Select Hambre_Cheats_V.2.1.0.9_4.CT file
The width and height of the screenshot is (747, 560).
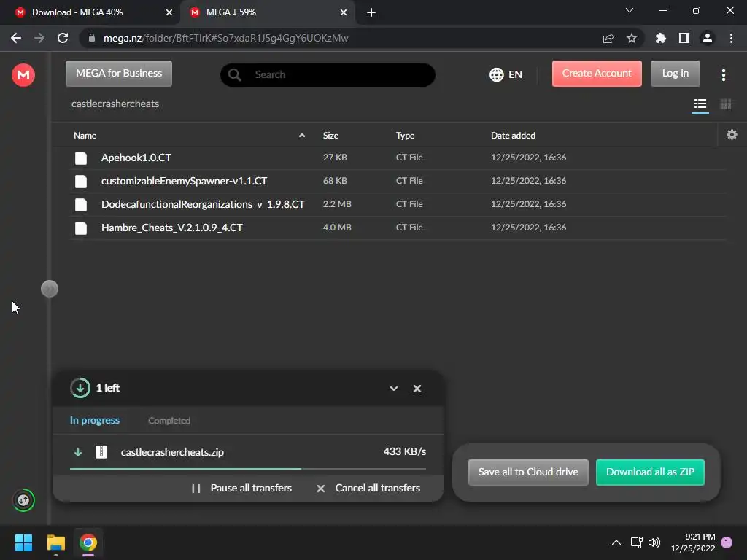(398, 227)
